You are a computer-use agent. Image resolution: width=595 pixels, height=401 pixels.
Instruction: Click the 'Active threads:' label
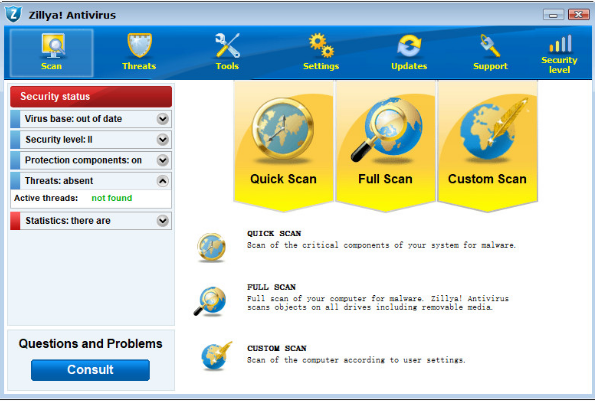click(x=46, y=198)
